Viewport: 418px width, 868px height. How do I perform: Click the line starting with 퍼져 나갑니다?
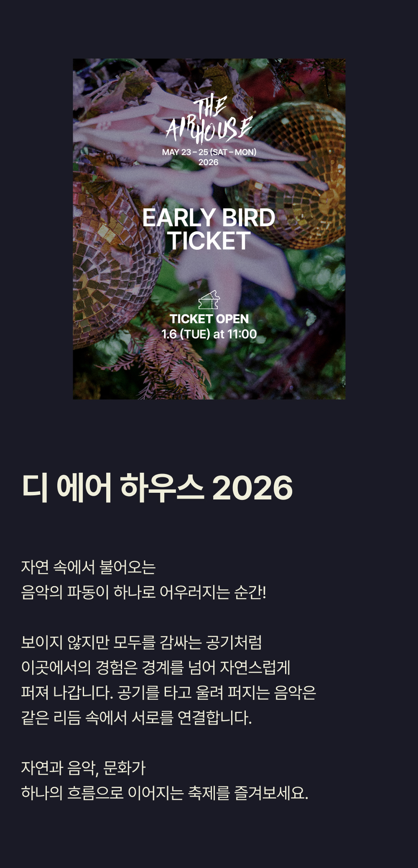[168, 693]
